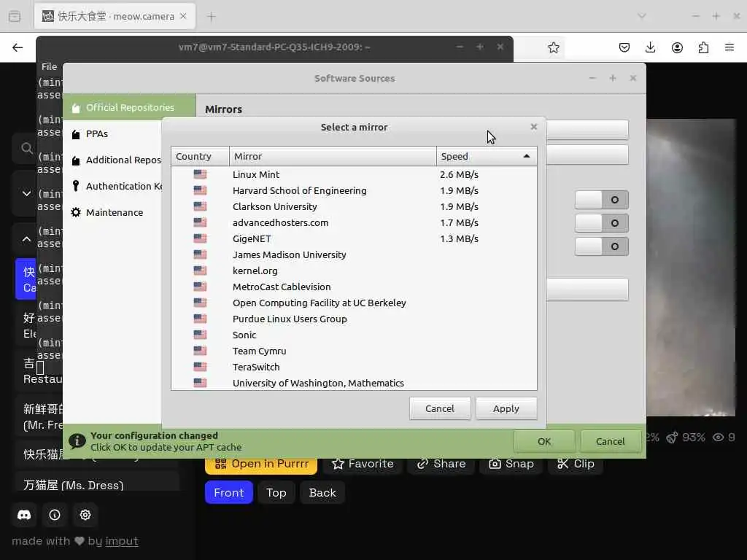747x560 pixels.
Task: Select Harvard School of Engineering mirror
Action: pos(354,190)
